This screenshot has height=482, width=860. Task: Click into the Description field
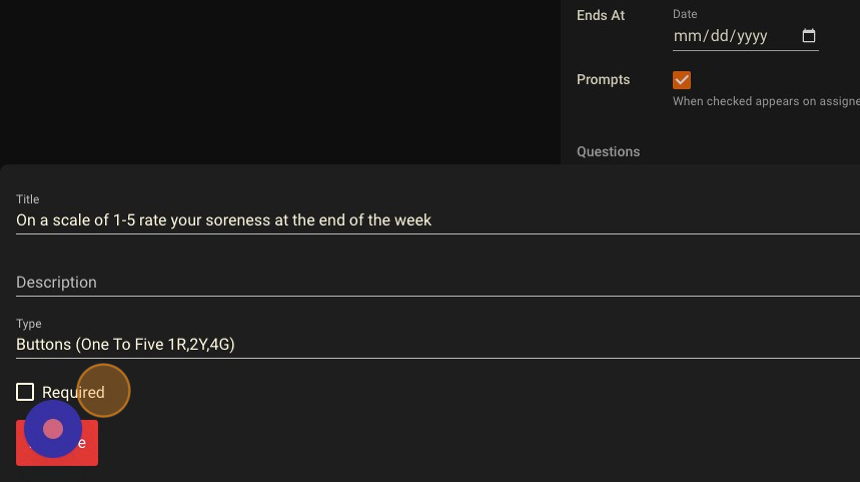(x=438, y=282)
